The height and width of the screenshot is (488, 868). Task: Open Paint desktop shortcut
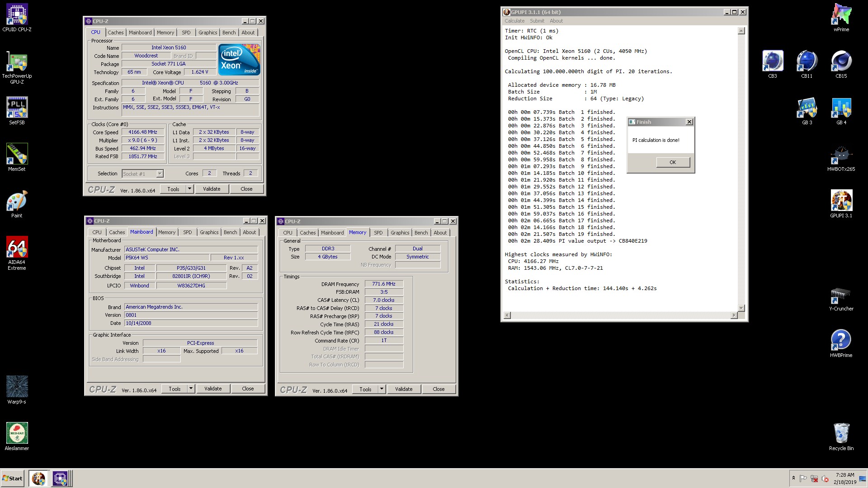17,204
